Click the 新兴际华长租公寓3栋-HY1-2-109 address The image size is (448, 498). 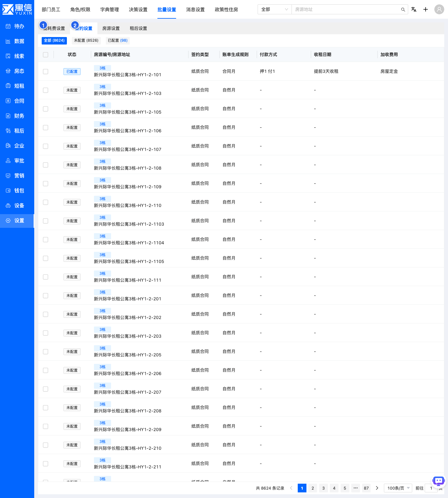(x=128, y=187)
